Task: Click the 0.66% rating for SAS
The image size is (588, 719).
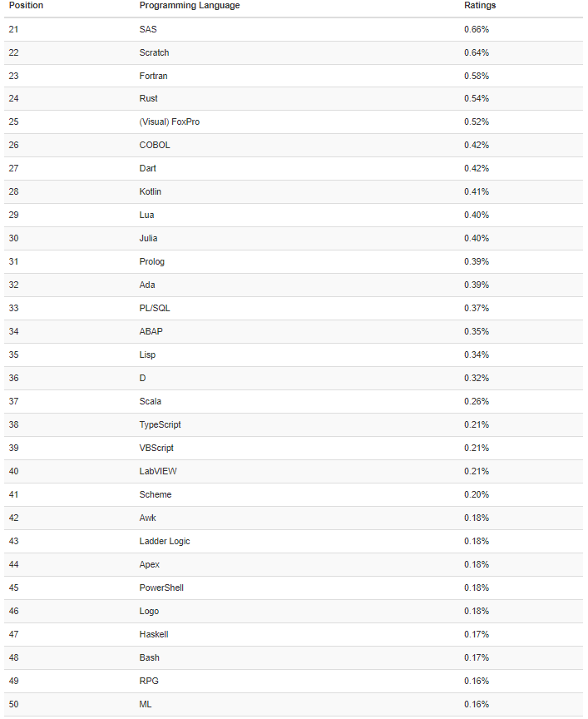Action: (x=477, y=29)
